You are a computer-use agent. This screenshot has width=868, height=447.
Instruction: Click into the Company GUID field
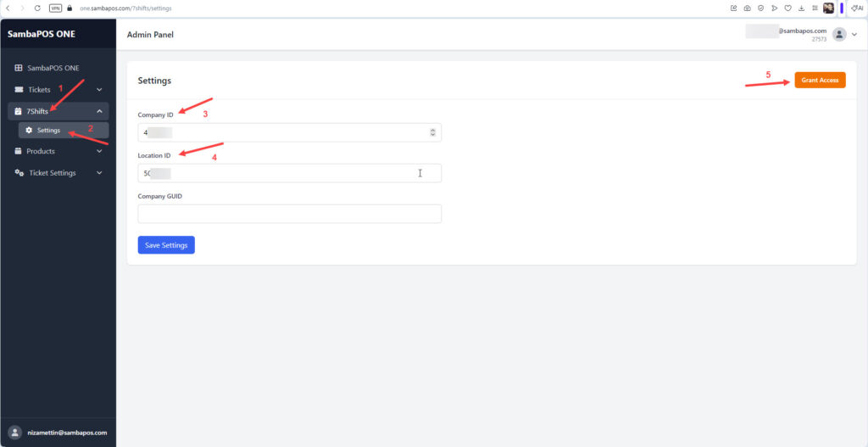pos(289,214)
